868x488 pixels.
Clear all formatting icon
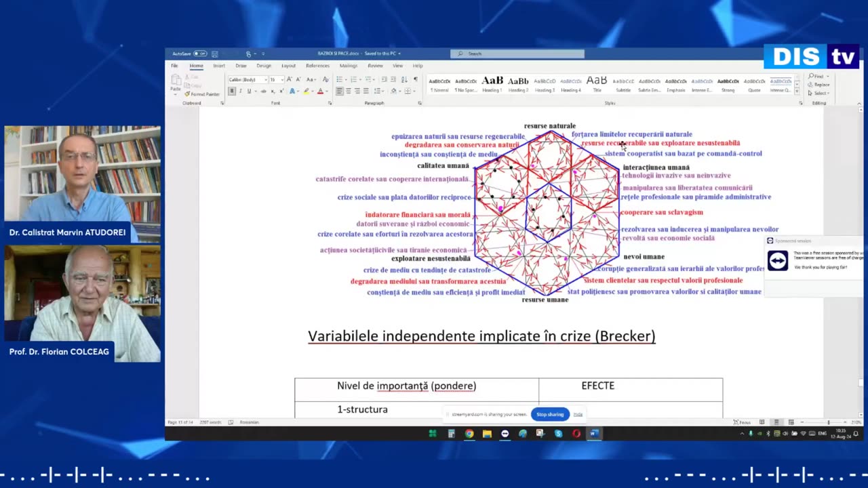(325, 79)
